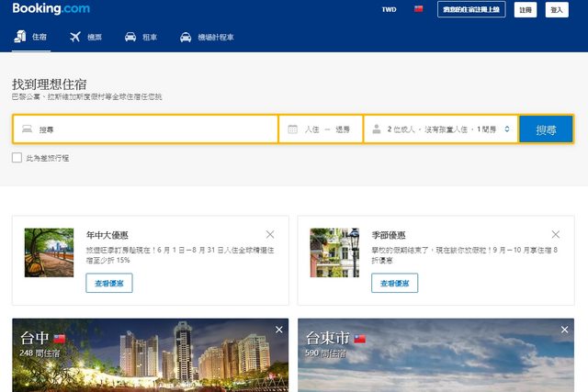Open the TWD currency selector
The image size is (588, 392).
390,9
